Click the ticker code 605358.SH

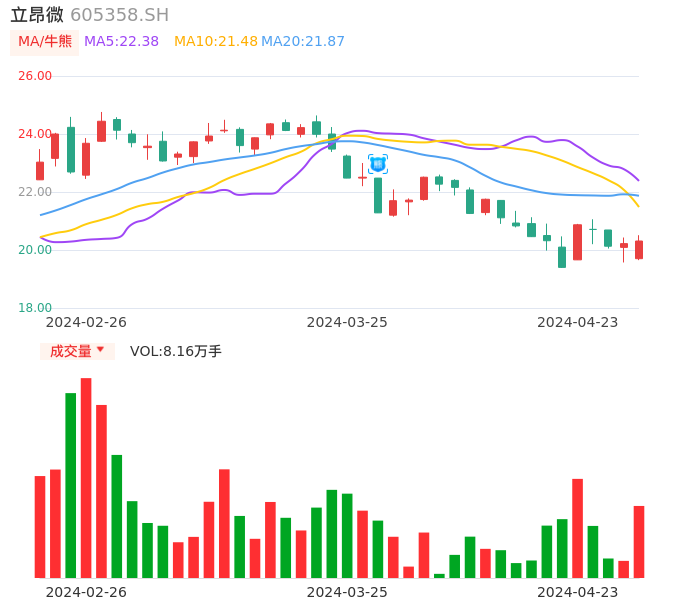point(119,15)
